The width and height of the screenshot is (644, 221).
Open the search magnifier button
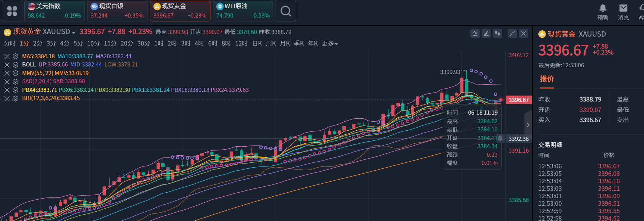286,11
